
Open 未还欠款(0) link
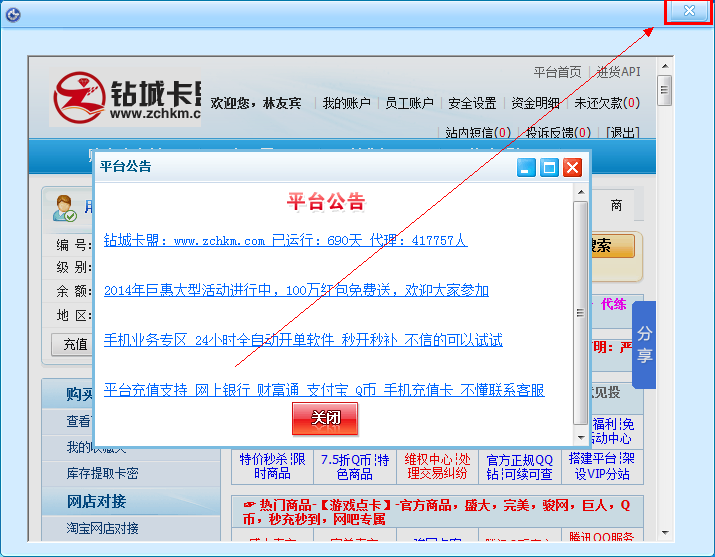607,103
